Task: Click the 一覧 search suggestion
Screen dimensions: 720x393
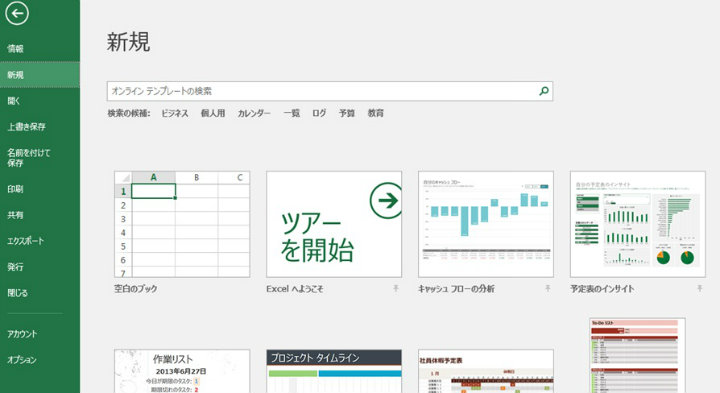Action: (292, 113)
